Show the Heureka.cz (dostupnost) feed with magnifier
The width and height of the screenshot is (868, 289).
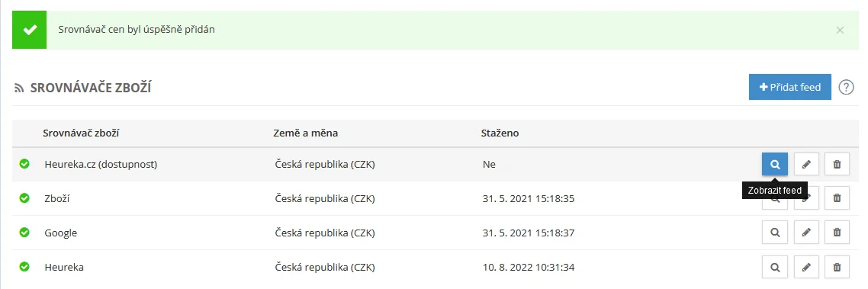[775, 165]
